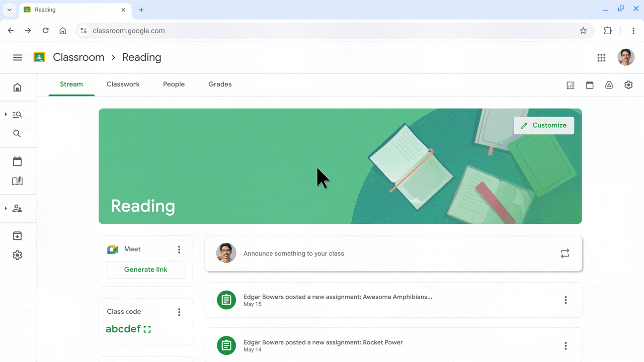Open the class calendar icon in tab bar
The image size is (644, 362).
pyautogui.click(x=590, y=85)
